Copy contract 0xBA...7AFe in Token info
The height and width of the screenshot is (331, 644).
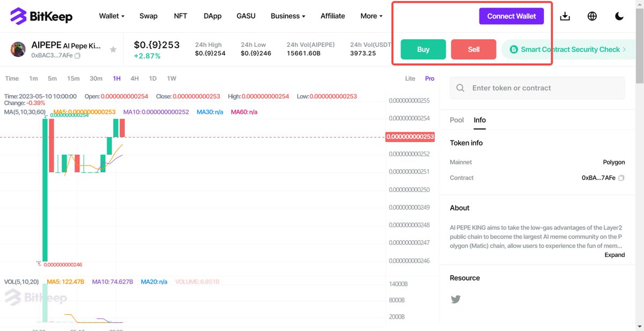[621, 178]
